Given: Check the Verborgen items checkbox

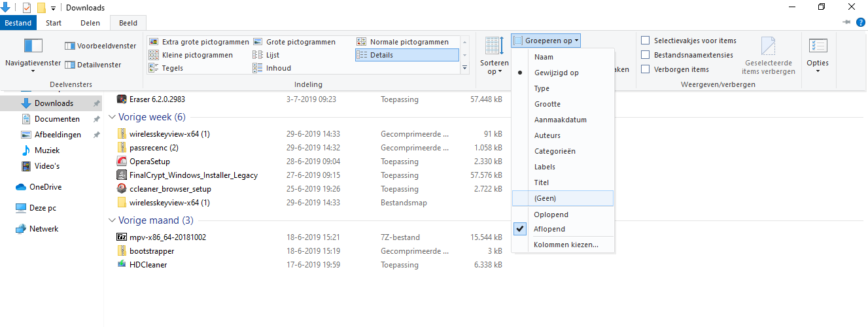Looking at the screenshot, I should (646, 69).
